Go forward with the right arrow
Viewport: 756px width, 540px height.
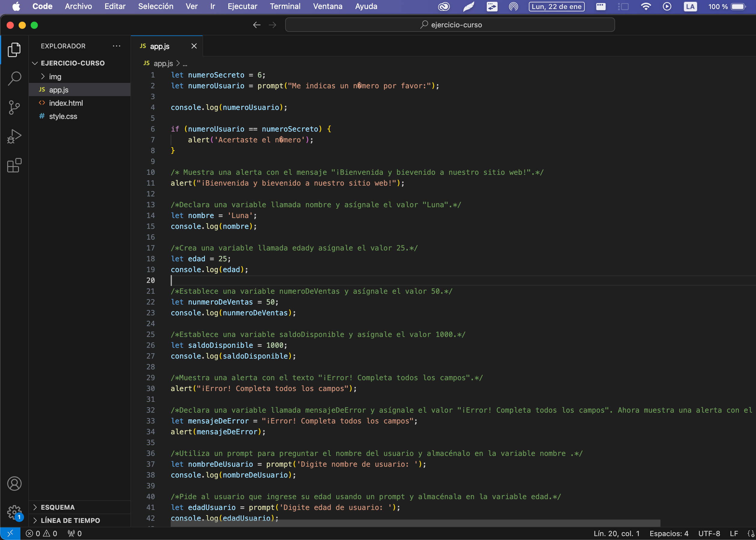[273, 25]
